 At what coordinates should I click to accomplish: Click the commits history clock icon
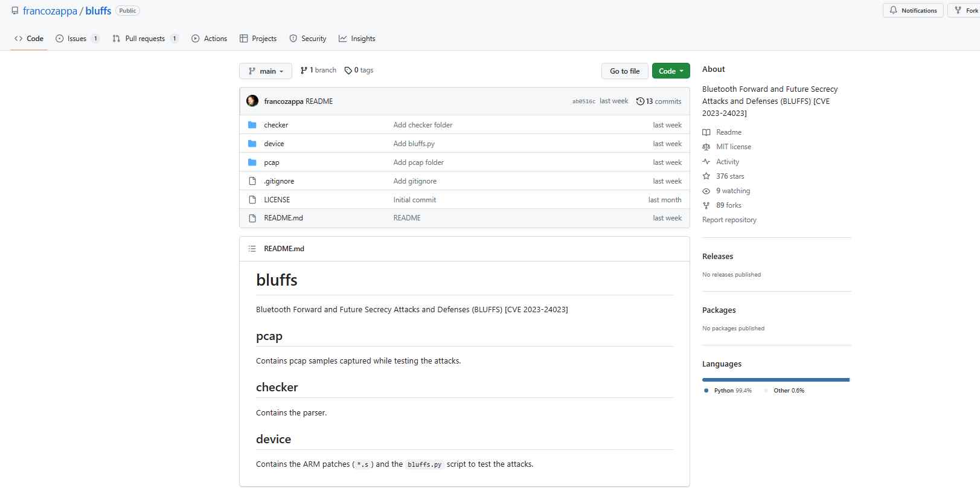pyautogui.click(x=640, y=101)
